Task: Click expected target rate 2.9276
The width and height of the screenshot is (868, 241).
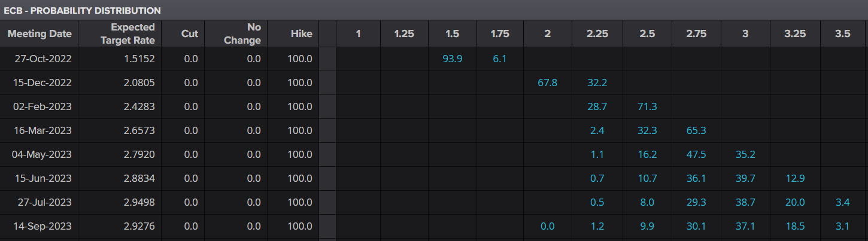Action: tap(139, 226)
